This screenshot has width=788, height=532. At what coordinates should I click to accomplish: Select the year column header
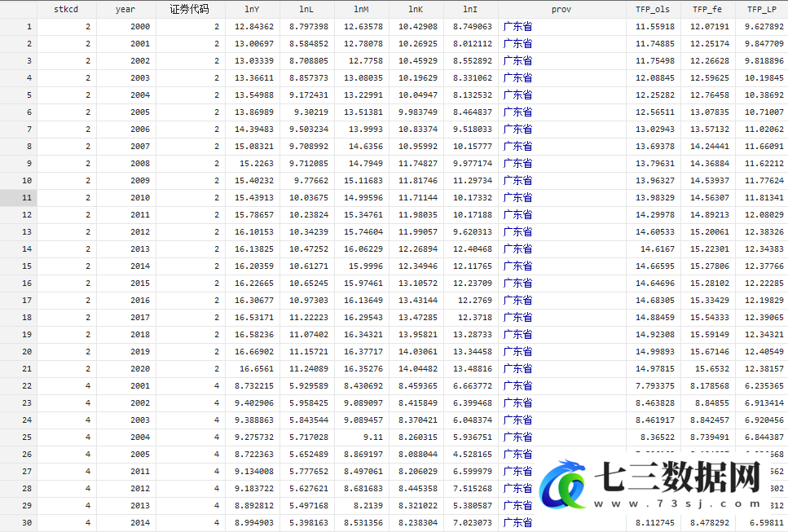point(125,9)
